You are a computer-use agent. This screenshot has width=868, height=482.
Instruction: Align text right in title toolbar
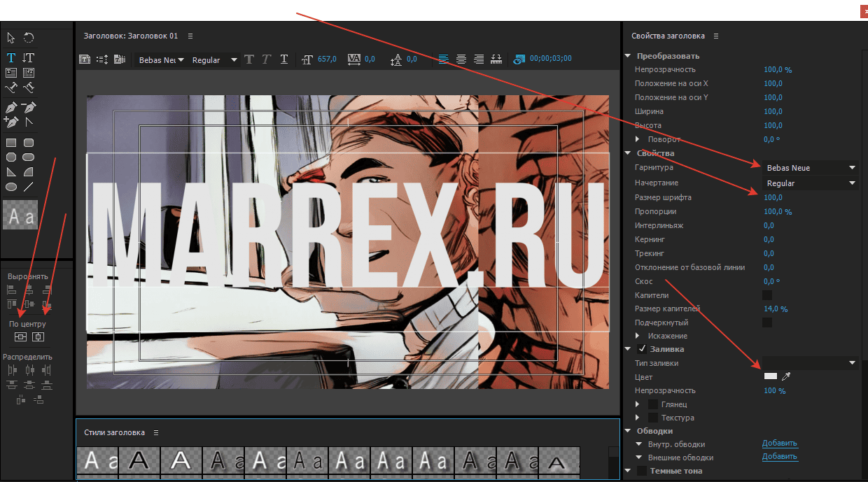click(479, 59)
